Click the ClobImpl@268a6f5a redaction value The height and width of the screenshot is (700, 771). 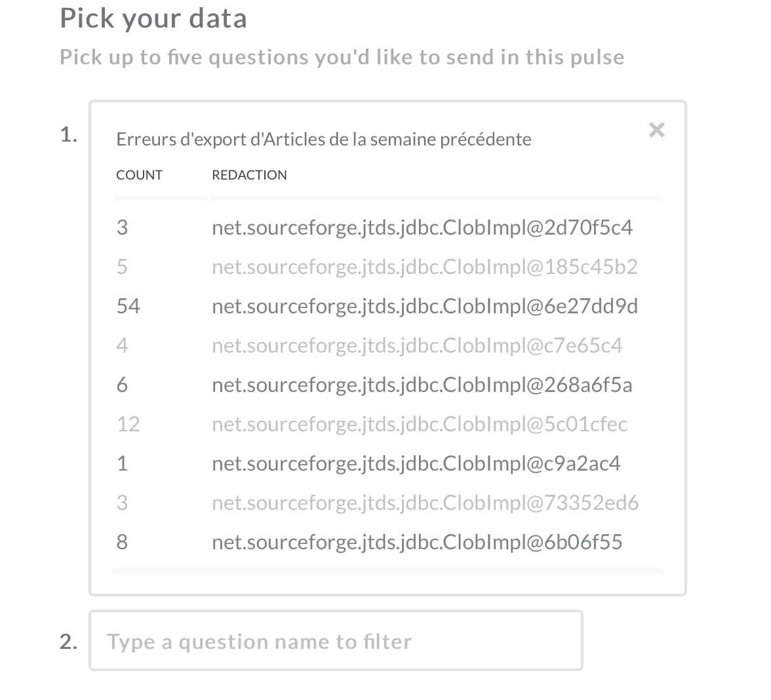[x=422, y=384]
